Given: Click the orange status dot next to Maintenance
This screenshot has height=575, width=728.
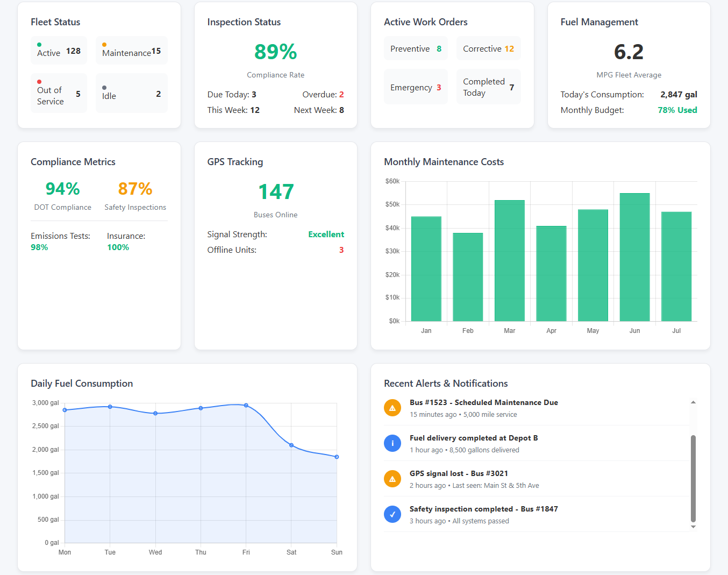Looking at the screenshot, I should coord(104,45).
